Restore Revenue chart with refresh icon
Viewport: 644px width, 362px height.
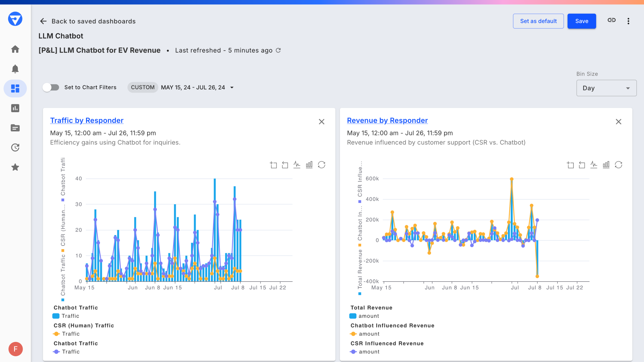pyautogui.click(x=618, y=165)
